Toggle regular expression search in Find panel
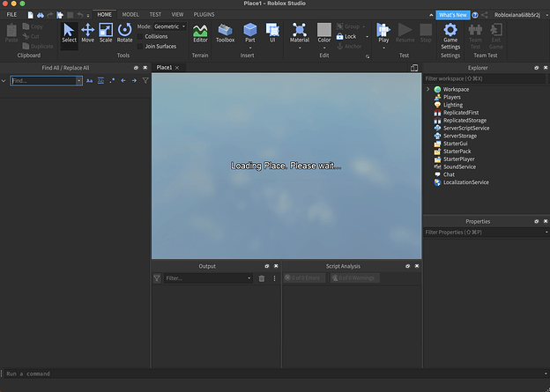550x392 pixels. click(x=112, y=80)
